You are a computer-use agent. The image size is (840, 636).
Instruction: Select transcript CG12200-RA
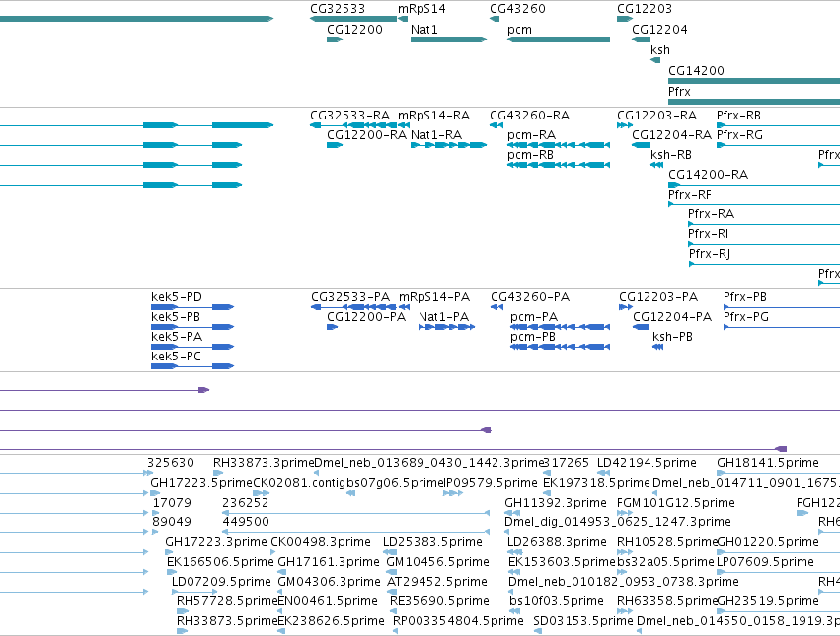point(366,135)
